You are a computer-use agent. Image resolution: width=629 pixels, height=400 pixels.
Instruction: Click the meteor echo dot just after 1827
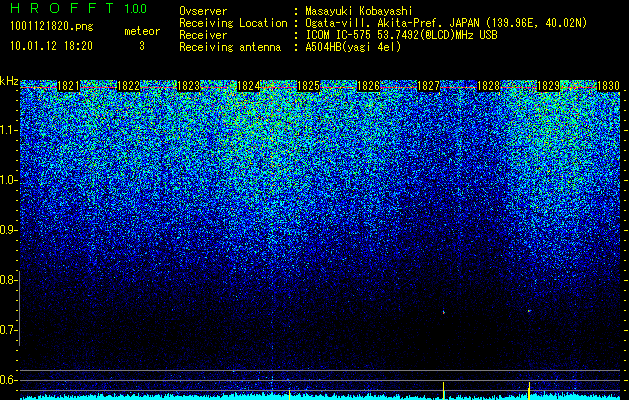pyautogui.click(x=444, y=311)
